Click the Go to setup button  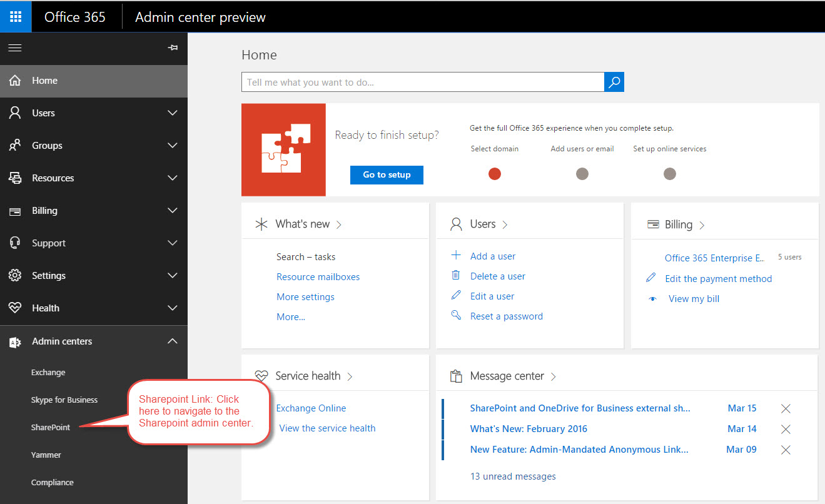[x=387, y=175]
